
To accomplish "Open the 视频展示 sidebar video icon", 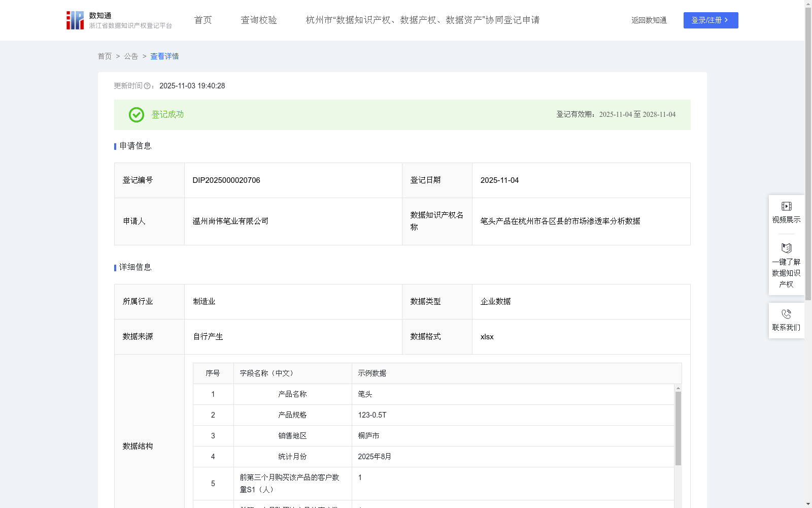I will (x=786, y=206).
